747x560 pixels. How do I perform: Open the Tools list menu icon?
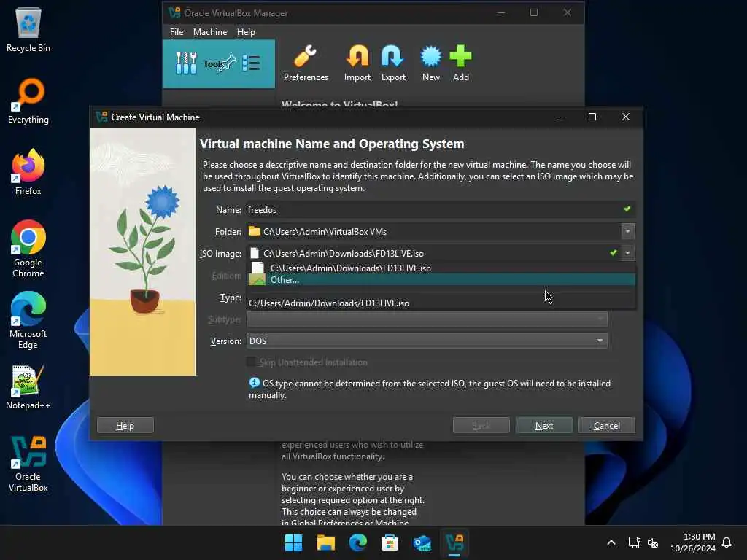pyautogui.click(x=251, y=63)
